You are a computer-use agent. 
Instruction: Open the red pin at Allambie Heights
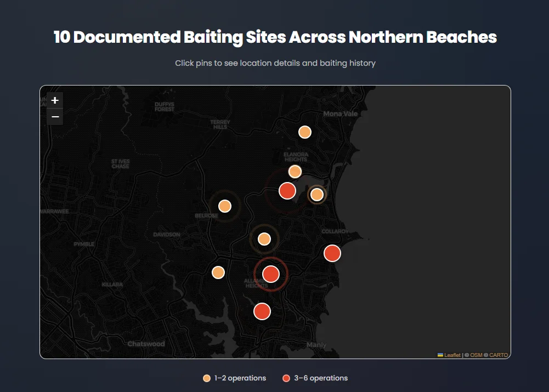tap(271, 274)
